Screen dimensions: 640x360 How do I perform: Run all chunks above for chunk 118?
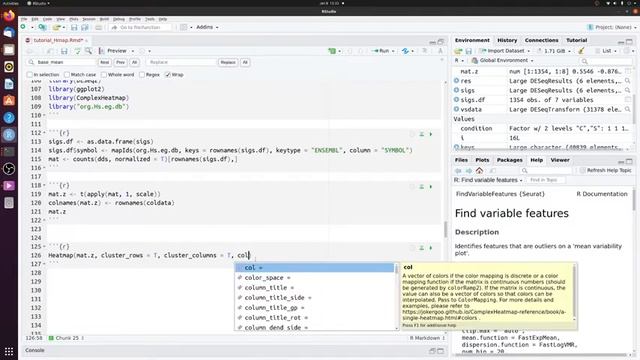pyautogui.click(x=422, y=187)
